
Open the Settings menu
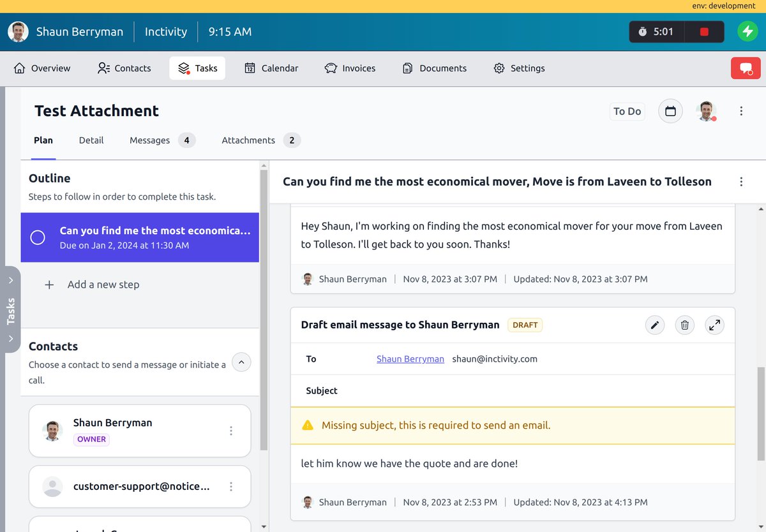[520, 68]
